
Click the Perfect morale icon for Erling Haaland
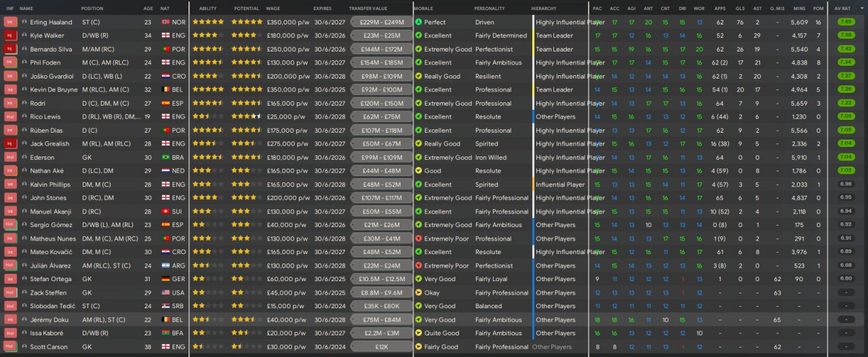click(x=418, y=22)
